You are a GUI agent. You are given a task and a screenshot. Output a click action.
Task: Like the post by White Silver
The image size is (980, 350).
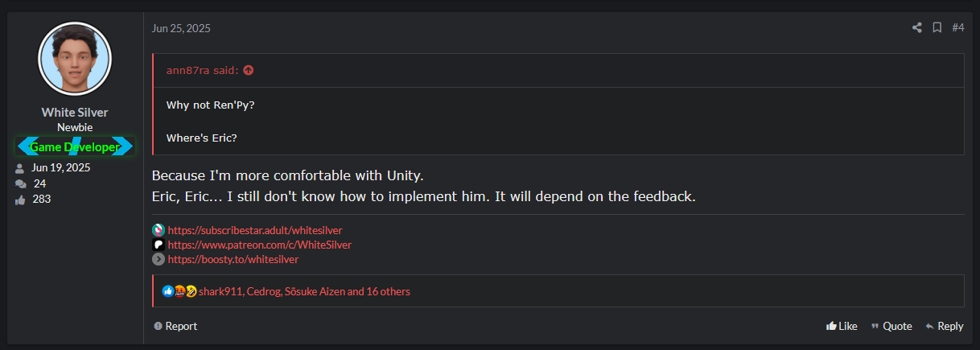coord(842,326)
